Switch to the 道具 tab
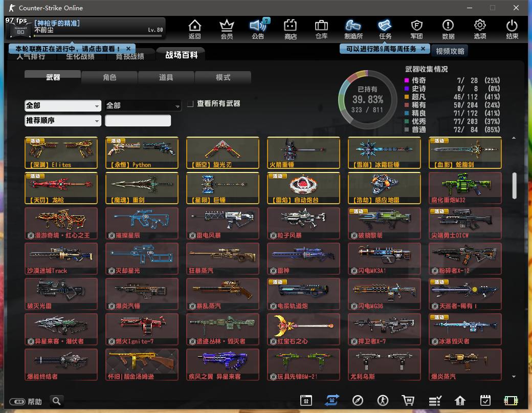The width and height of the screenshot is (532, 413). [166, 77]
